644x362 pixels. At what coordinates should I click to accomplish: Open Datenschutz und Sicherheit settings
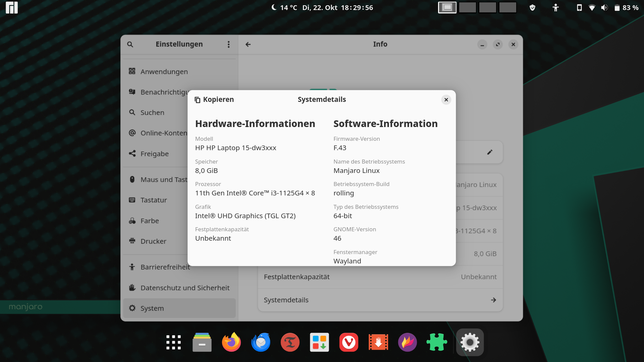tap(185, 288)
